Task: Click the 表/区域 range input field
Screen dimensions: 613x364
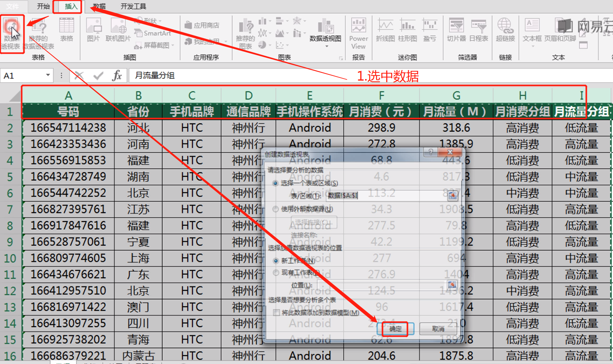Action: (x=387, y=195)
